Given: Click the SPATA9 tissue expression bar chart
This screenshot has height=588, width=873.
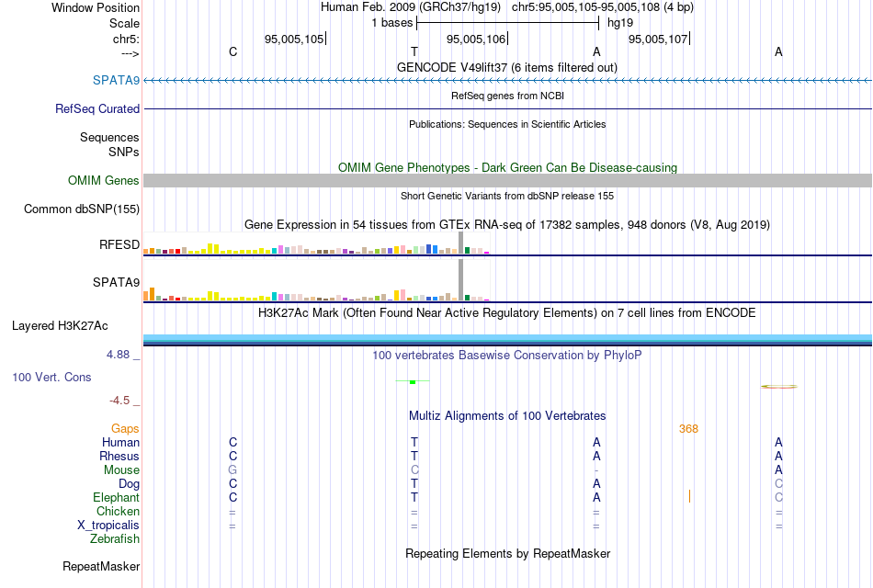Looking at the screenshot, I should pos(316,281).
